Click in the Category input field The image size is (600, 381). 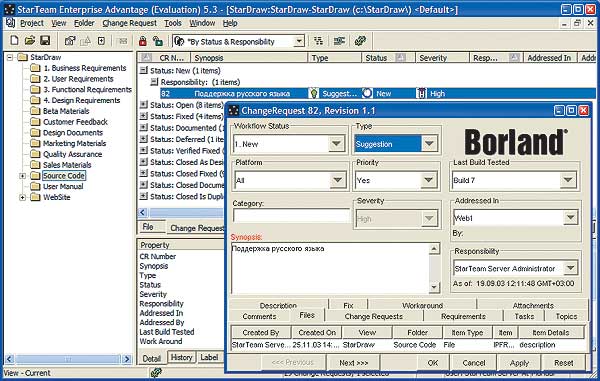292,215
